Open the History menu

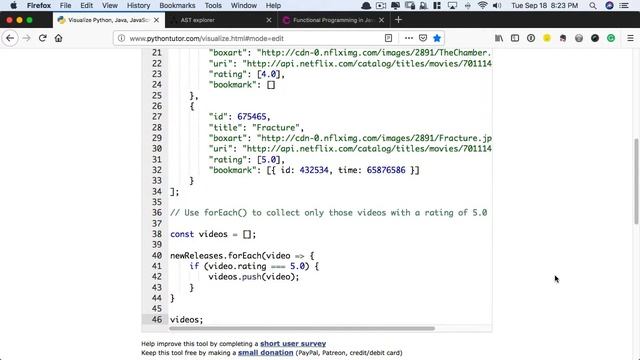(138, 6)
